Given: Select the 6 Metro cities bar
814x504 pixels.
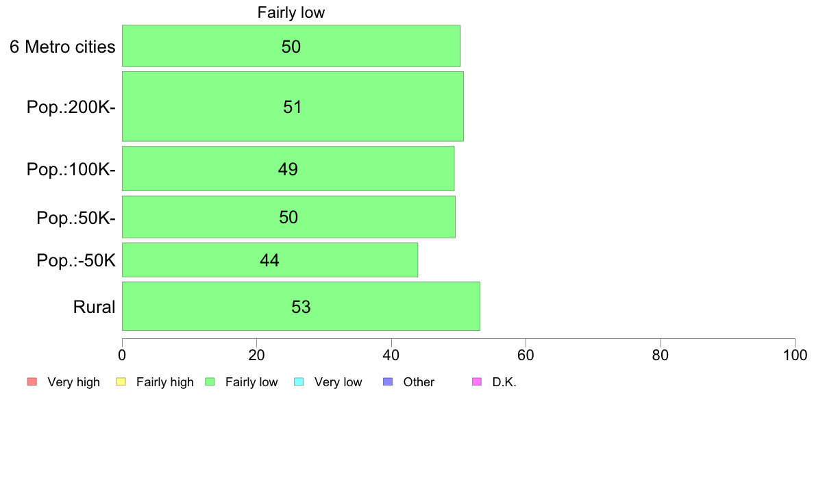Looking at the screenshot, I should tap(291, 46).
